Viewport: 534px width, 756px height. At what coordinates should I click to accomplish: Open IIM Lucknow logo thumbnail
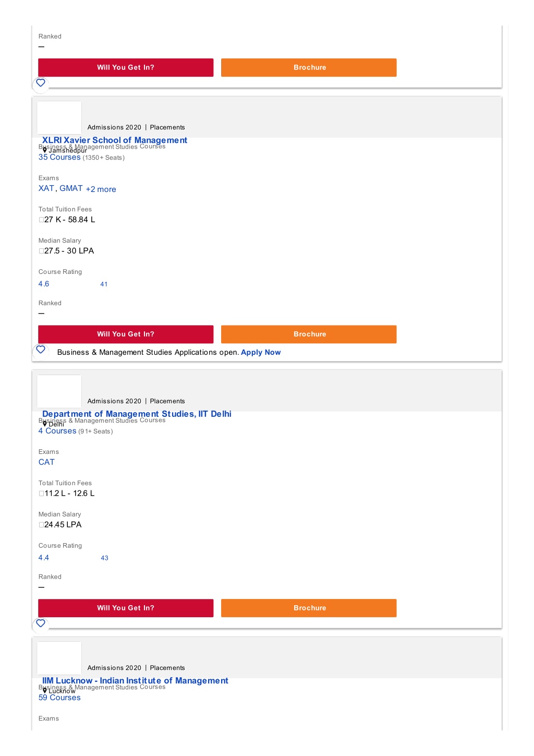pos(59,658)
